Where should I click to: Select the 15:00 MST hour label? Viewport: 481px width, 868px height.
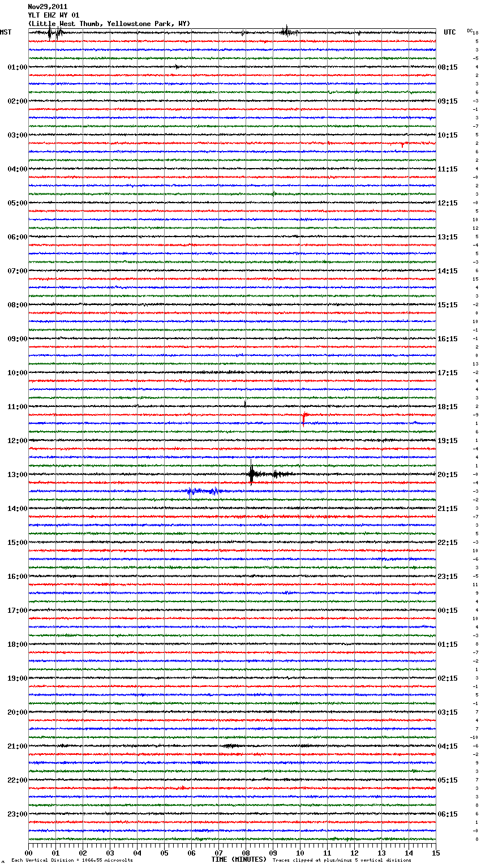click(x=18, y=543)
